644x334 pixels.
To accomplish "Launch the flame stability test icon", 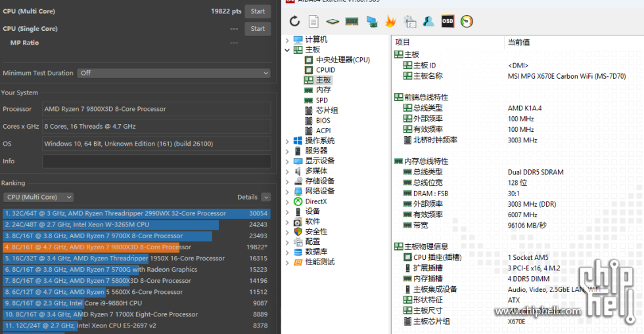I will pos(390,22).
